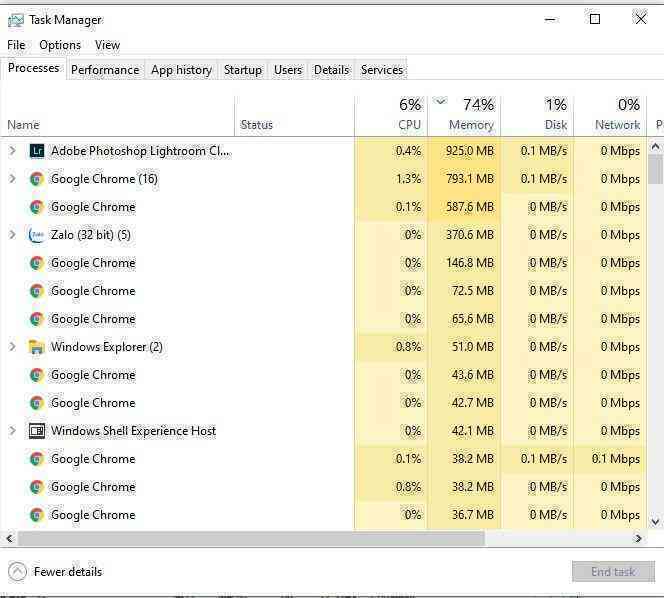Image resolution: width=664 pixels, height=598 pixels.
Task: Switch to the Users tab
Action: (288, 70)
